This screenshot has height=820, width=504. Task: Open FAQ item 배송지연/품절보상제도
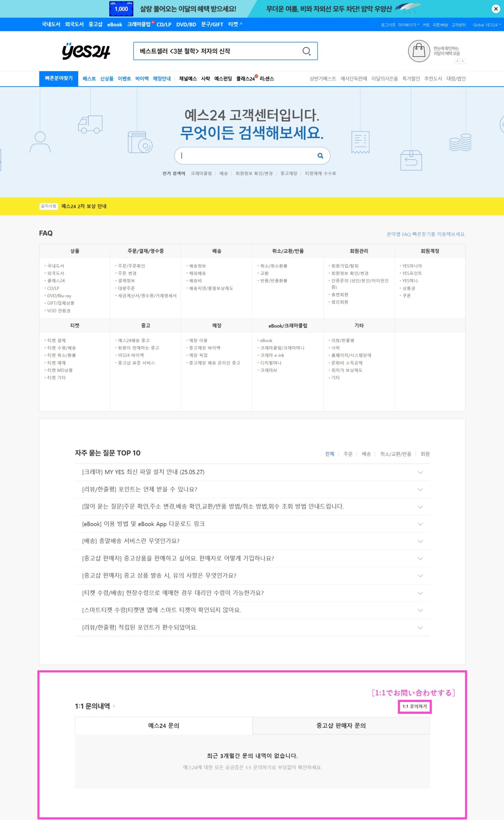point(211,289)
